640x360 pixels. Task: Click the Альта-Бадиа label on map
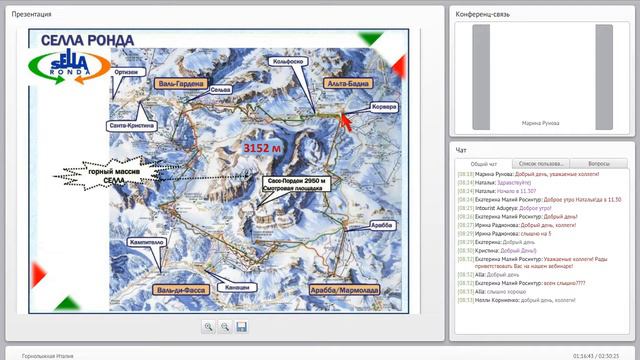click(348, 83)
